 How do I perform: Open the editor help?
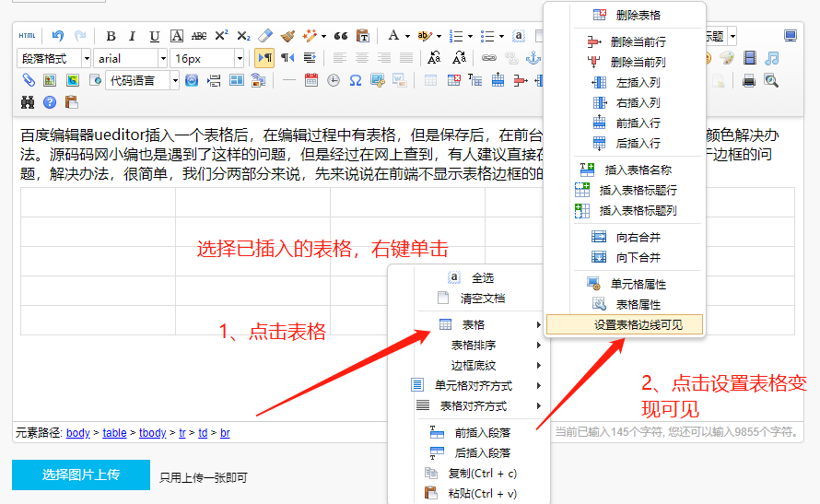pyautogui.click(x=50, y=102)
